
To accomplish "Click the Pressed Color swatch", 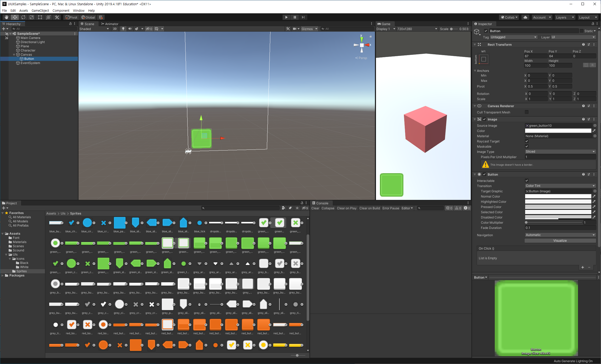I will 558,207.
